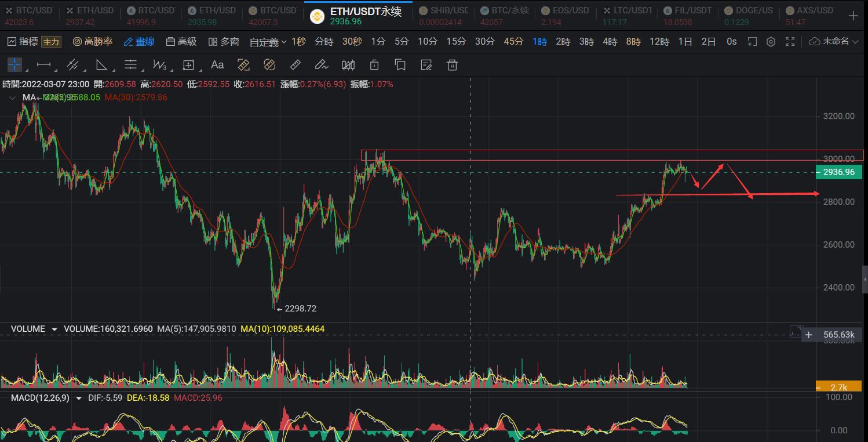The width and height of the screenshot is (868, 442).
Task: Click the trash icon to delete drawings
Action: (x=453, y=64)
